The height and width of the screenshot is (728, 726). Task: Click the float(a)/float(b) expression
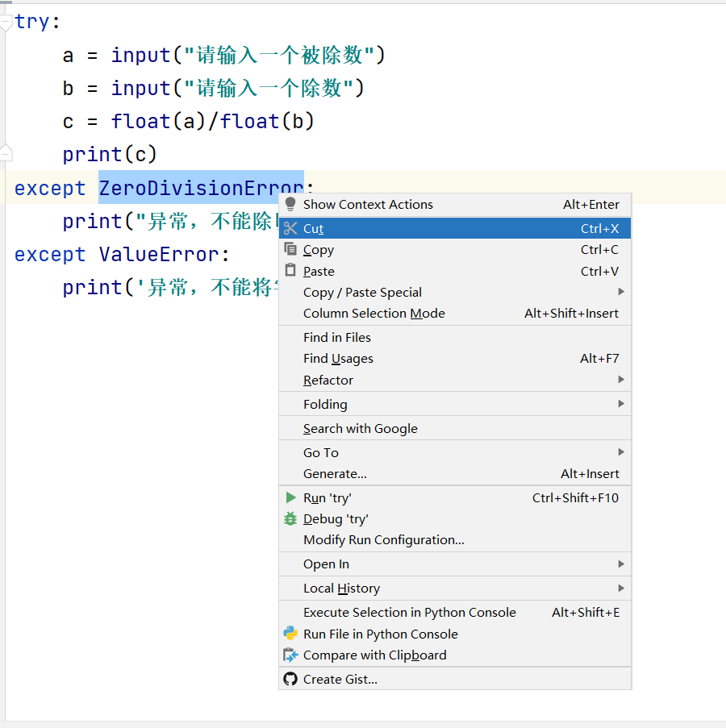pos(213,121)
